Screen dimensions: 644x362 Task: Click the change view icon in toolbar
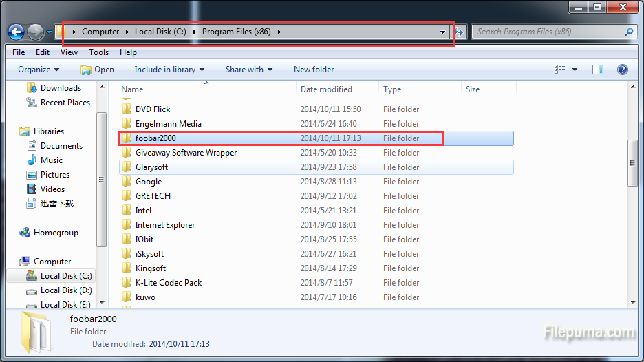(x=560, y=70)
